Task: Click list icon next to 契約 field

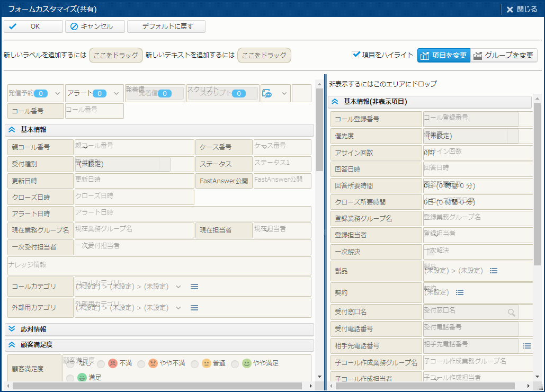Action: point(460,292)
